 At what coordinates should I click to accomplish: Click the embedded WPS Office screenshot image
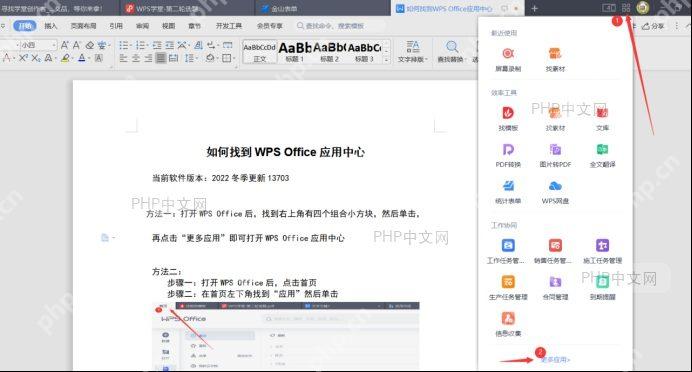(x=286, y=336)
